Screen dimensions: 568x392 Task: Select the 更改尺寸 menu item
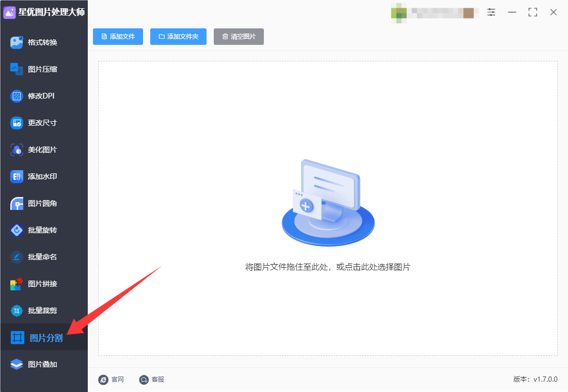(x=44, y=123)
